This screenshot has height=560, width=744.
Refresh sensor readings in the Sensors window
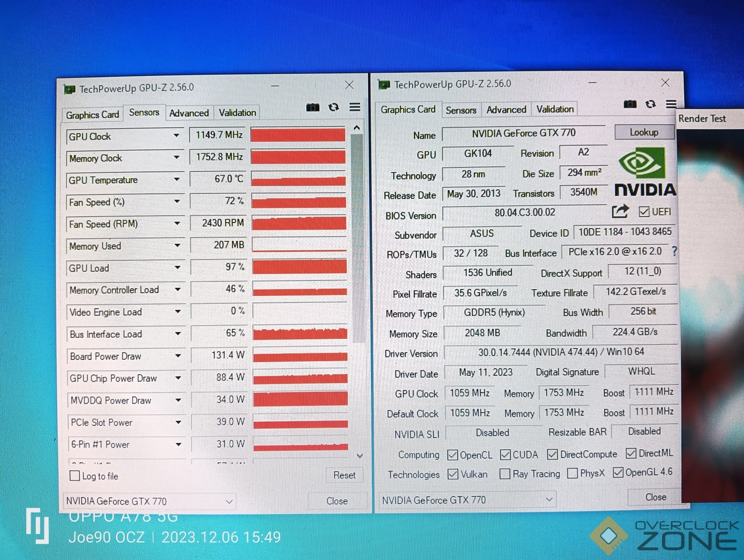tap(334, 107)
